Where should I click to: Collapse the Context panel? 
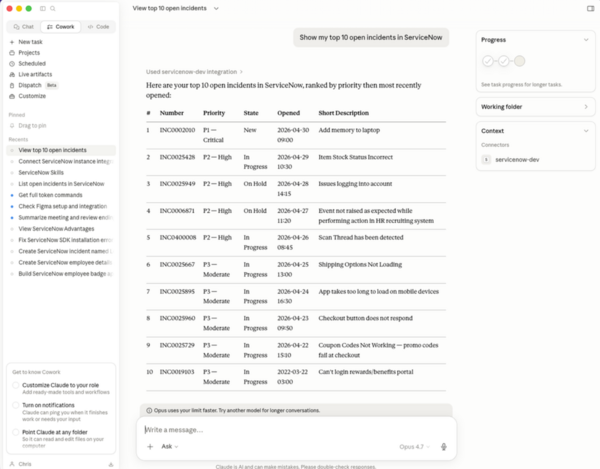click(586, 131)
